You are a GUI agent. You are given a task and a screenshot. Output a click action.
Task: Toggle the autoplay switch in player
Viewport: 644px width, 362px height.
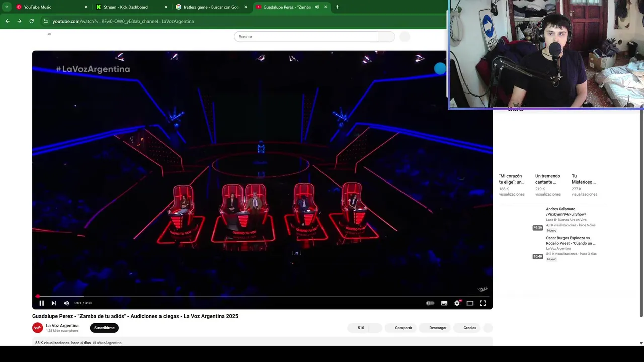(x=430, y=303)
